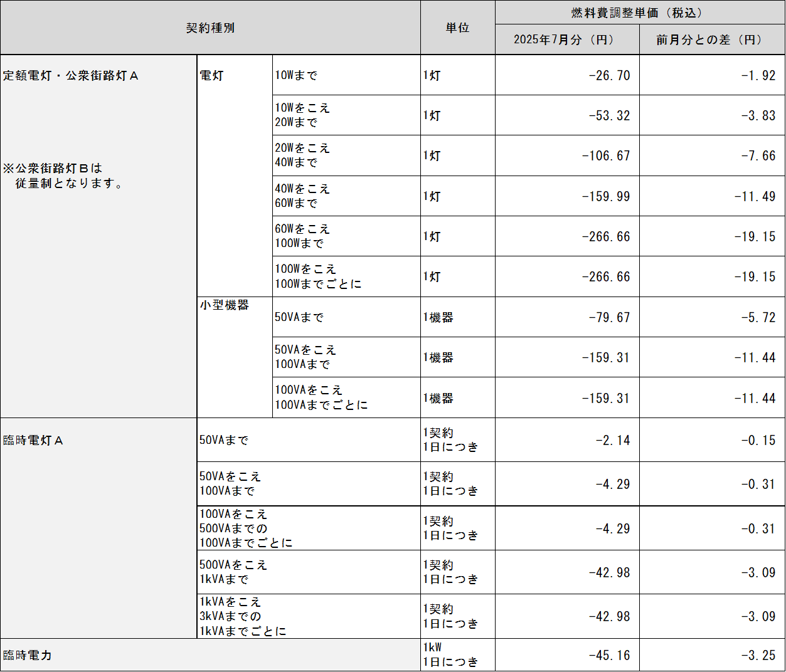Screen dimensions: 786x672
Task: Click the 100Wをこえ100Wまでごとに row label
Action: pyautogui.click(x=319, y=276)
